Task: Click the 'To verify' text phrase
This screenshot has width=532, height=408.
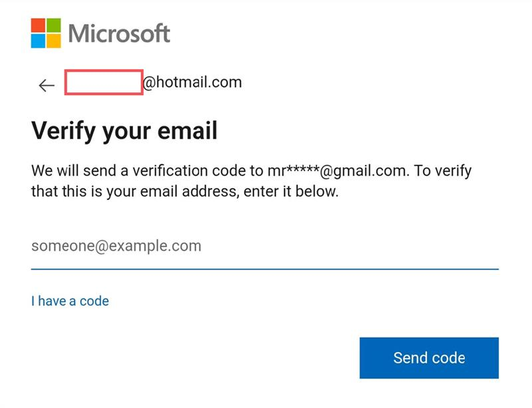Action: click(442, 171)
